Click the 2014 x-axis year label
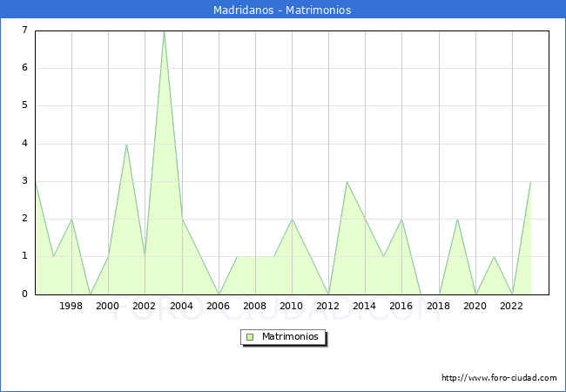This screenshot has height=392, width=566. click(x=365, y=306)
